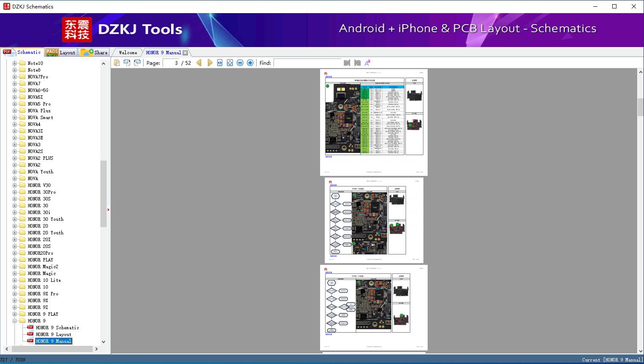Zoom in with the plus icon

click(250, 63)
